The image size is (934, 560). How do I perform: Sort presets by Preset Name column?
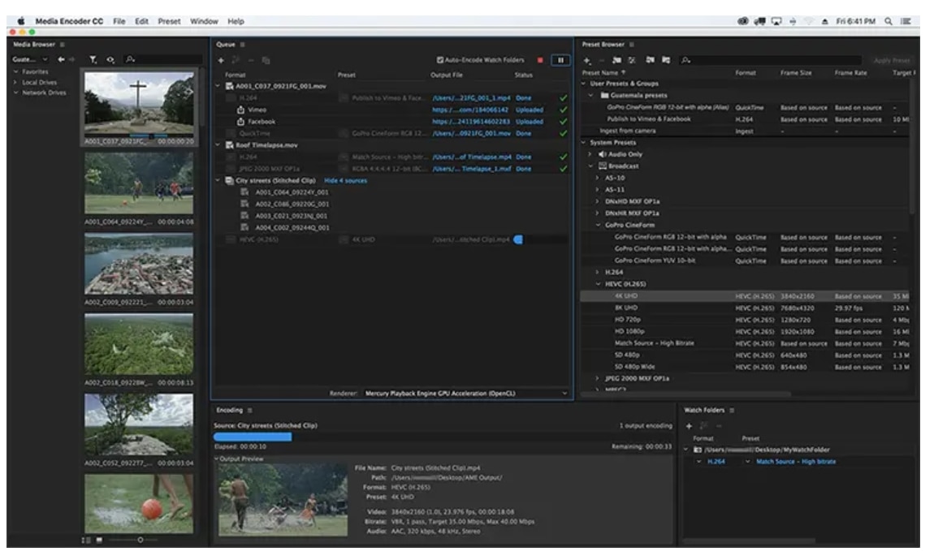(603, 73)
